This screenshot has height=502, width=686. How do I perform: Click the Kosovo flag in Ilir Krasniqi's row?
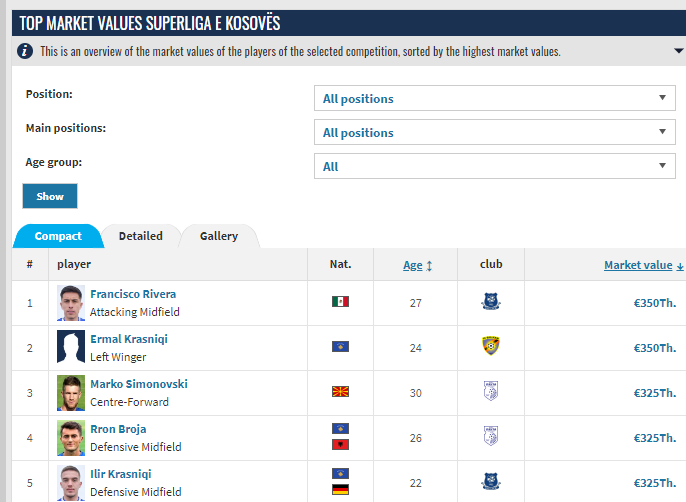point(340,474)
